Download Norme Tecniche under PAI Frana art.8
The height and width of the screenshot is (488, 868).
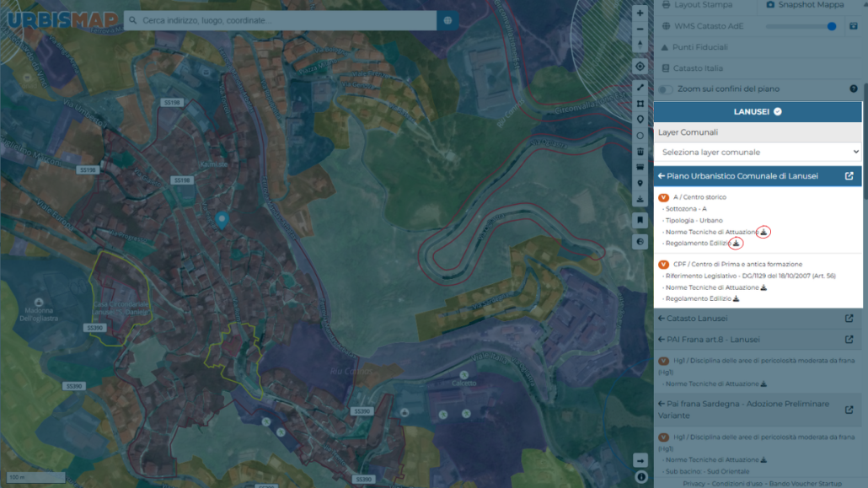[764, 383]
